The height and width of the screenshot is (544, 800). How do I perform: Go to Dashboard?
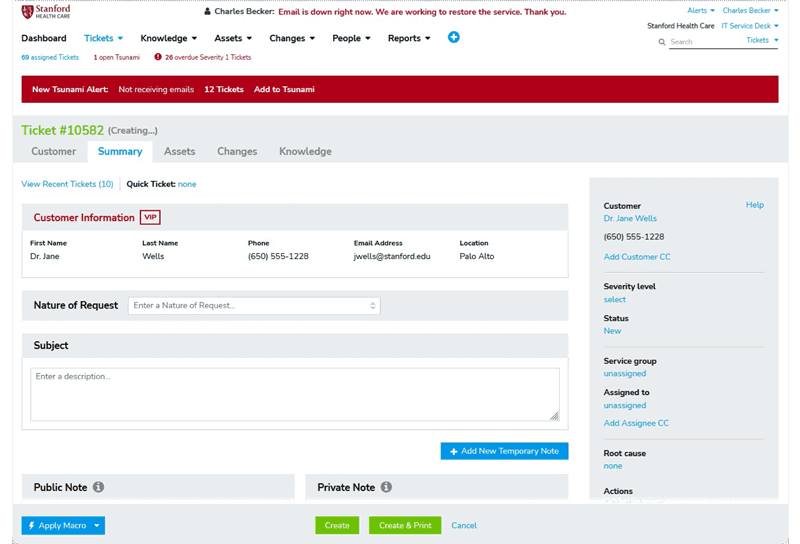(44, 38)
